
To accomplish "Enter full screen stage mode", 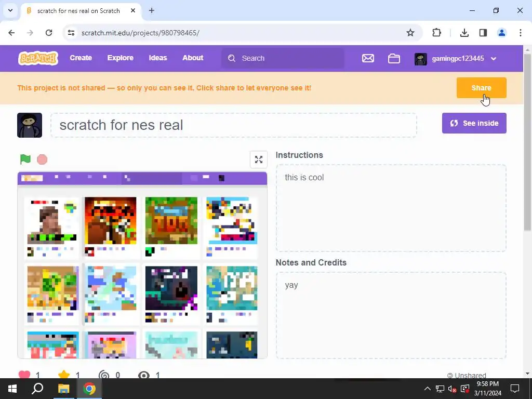I will 259,159.
